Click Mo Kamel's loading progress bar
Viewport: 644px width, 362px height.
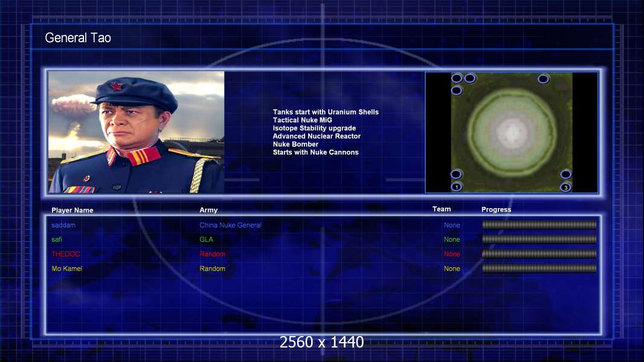539,268
